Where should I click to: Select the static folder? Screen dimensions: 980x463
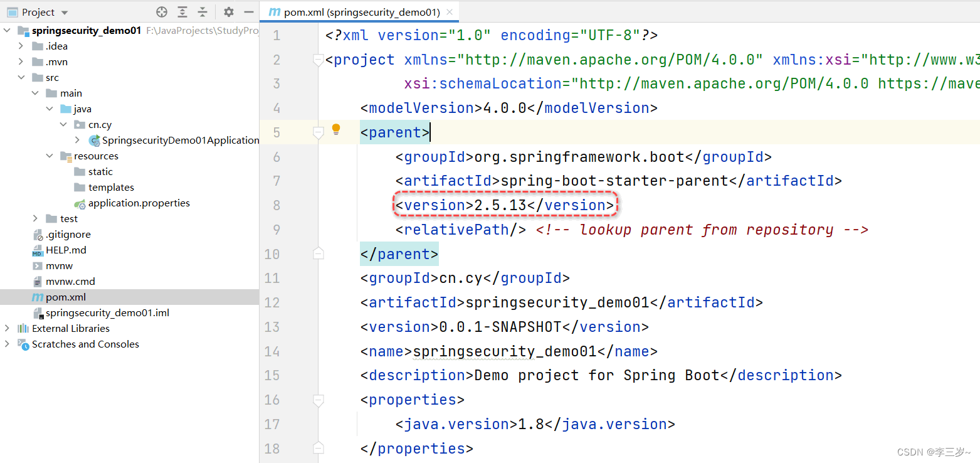click(x=100, y=171)
